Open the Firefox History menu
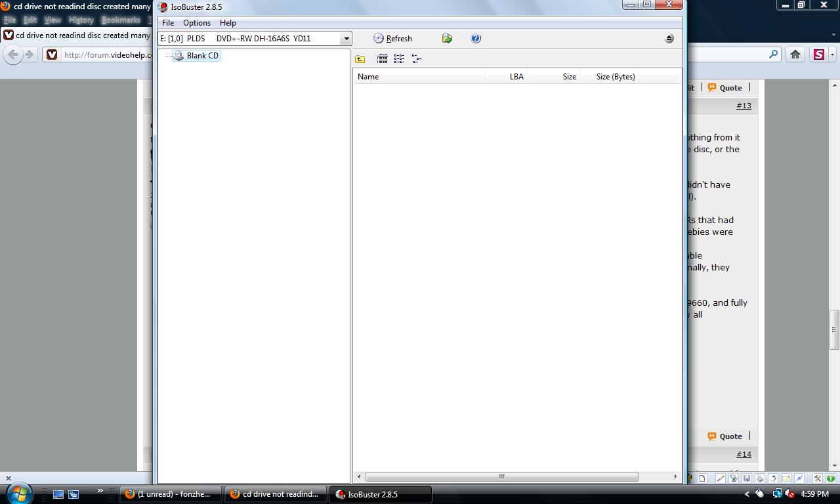Screen dimensions: 840x504 (81, 20)
